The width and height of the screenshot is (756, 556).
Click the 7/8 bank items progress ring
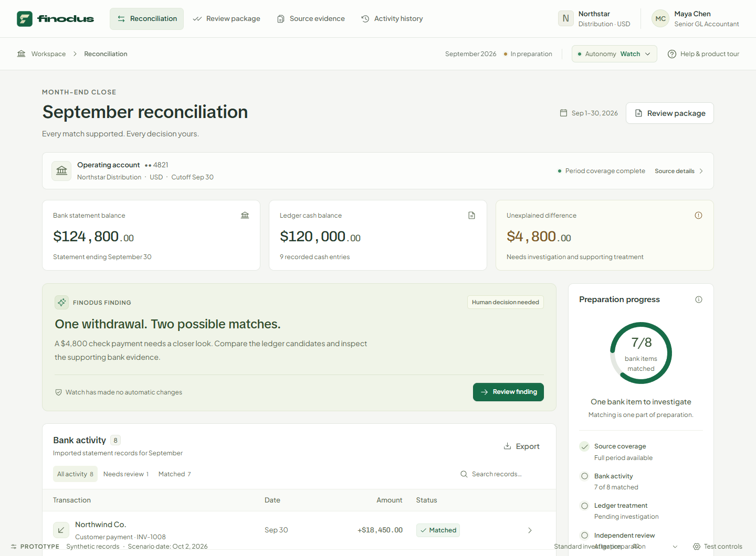pos(641,353)
